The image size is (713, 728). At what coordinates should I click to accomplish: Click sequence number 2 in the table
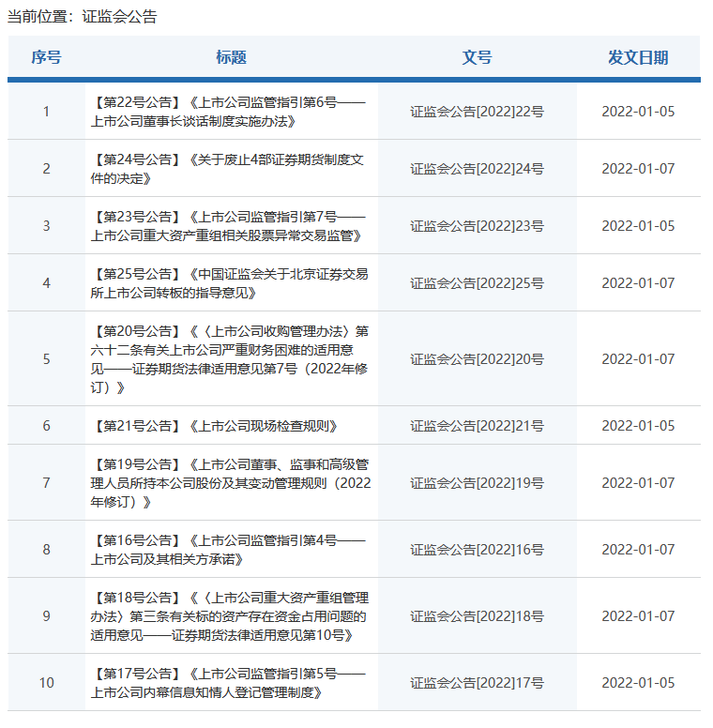click(x=46, y=169)
